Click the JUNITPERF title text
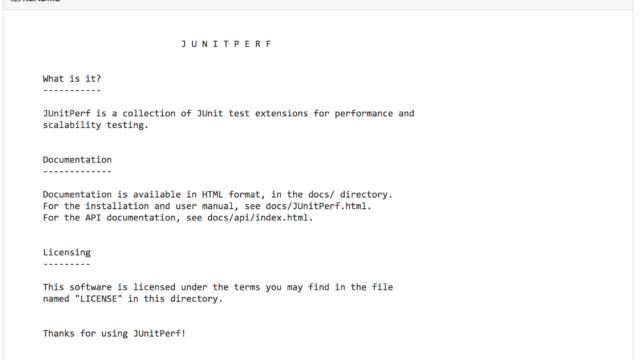This screenshot has width=640, height=360. click(x=227, y=44)
